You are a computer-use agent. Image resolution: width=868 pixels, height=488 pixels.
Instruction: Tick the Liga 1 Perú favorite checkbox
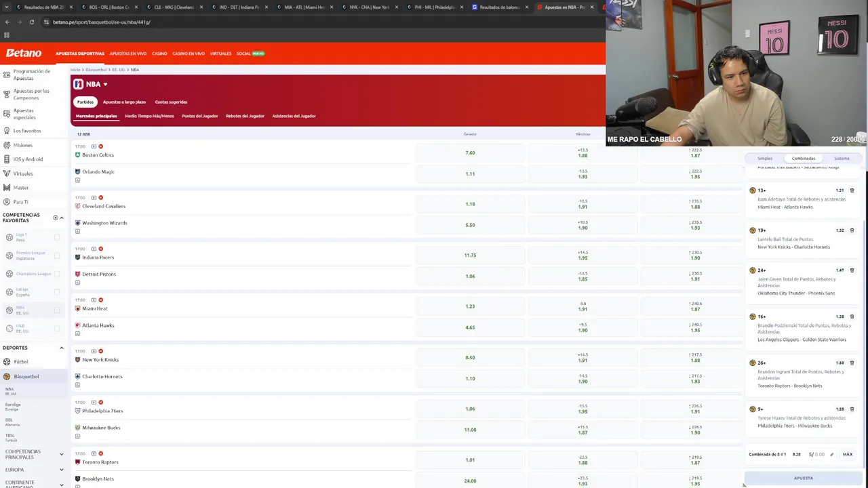[57, 237]
